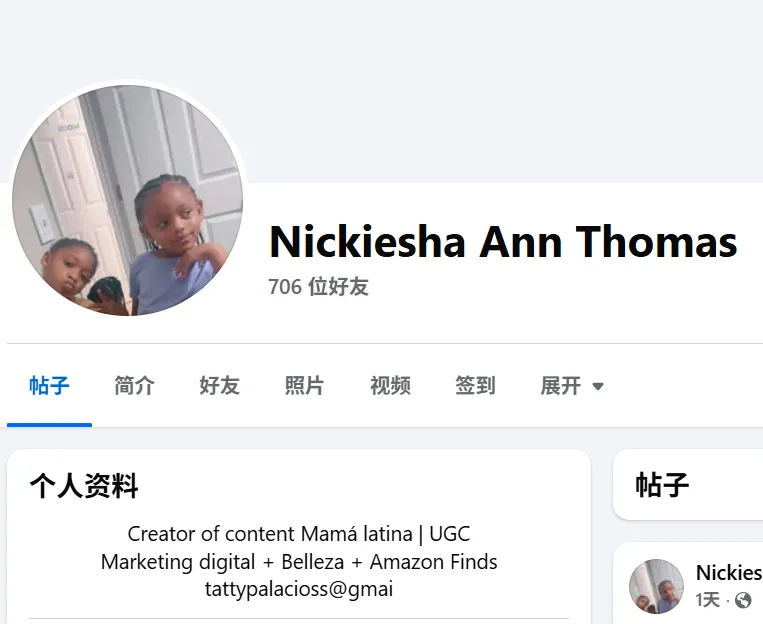The image size is (763, 624).
Task: Click the triangle arrow next to 展开
Action: click(x=598, y=386)
